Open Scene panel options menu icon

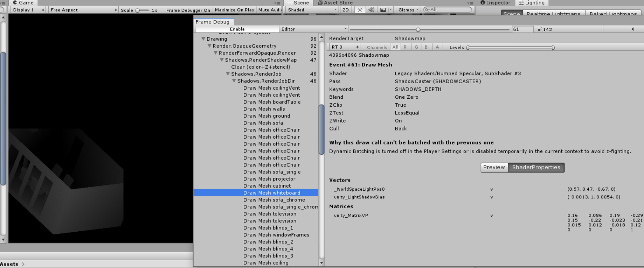click(x=470, y=3)
